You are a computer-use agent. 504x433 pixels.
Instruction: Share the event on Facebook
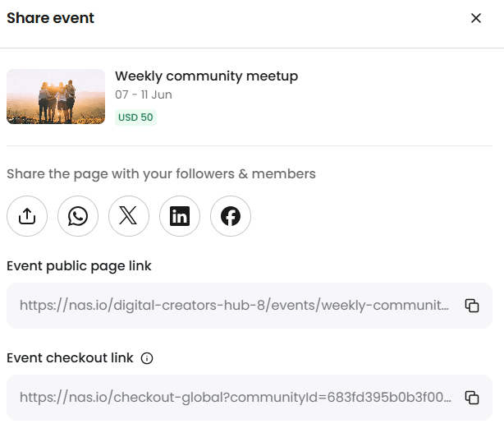231,216
